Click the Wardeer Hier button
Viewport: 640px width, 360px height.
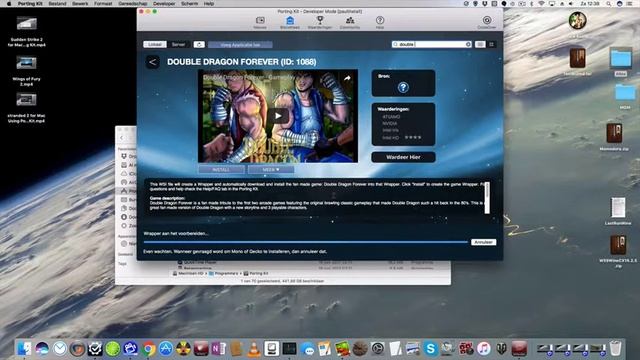(403, 157)
